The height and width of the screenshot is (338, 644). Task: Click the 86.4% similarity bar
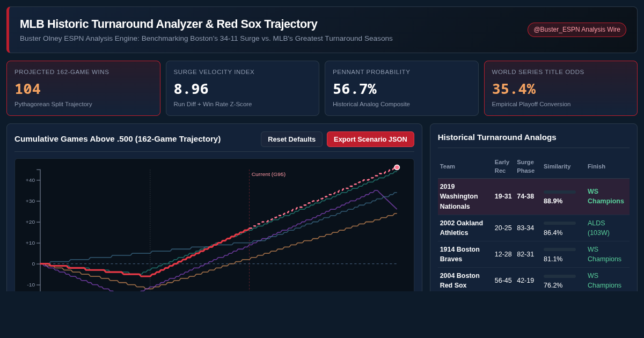click(x=560, y=223)
